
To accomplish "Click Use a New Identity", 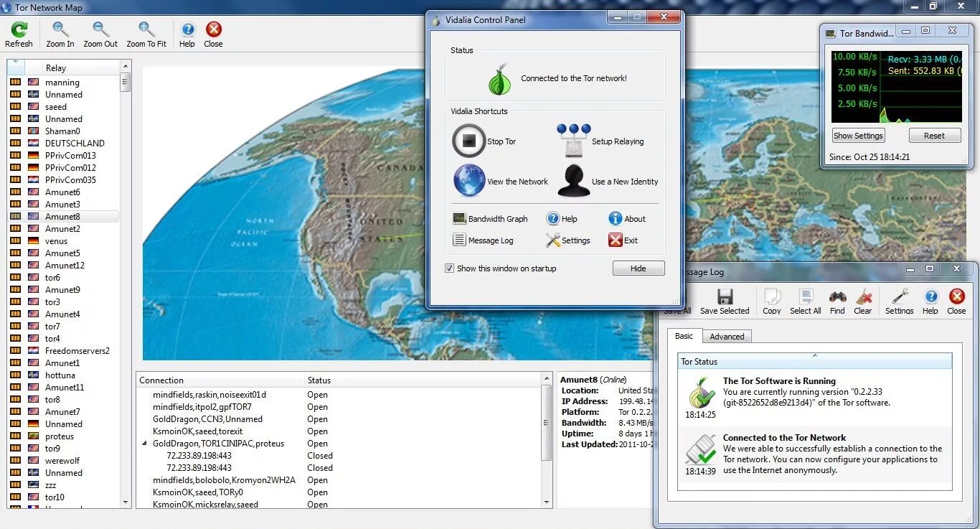I will [x=608, y=181].
